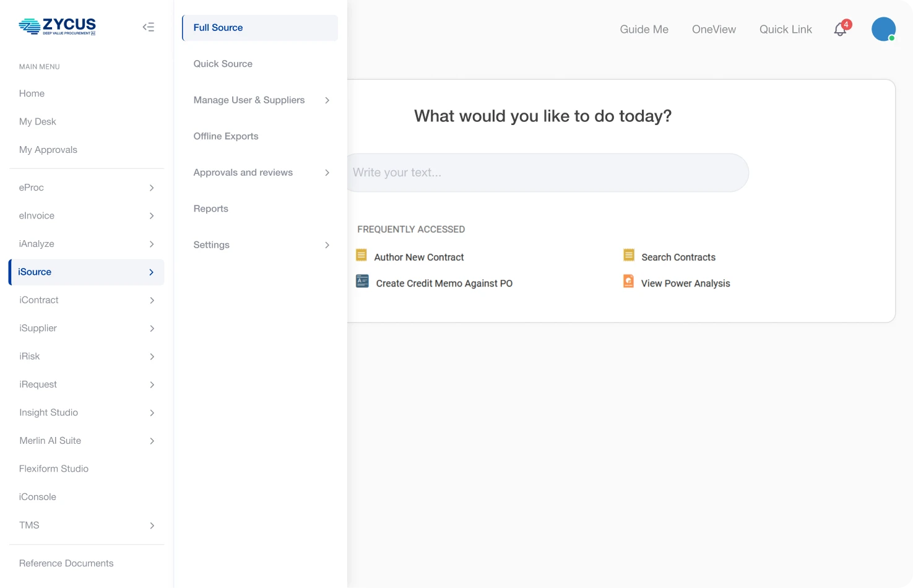Open Reference Documents
Screen dimensions: 913x588
click(x=66, y=563)
